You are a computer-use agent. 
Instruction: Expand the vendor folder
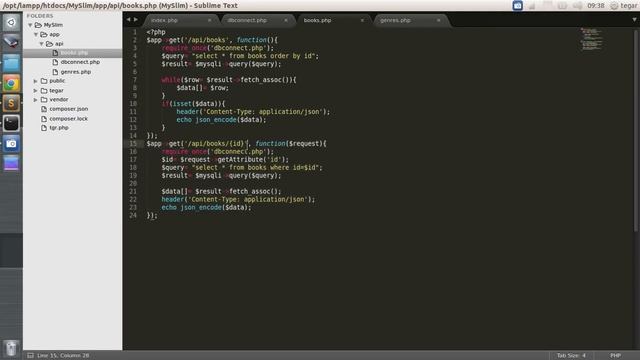[36, 100]
